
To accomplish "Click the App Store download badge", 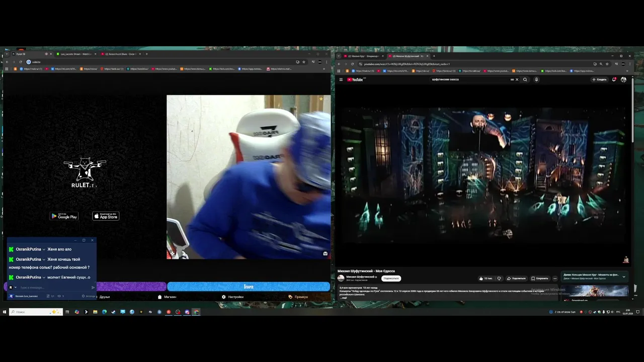I will pyautogui.click(x=106, y=216).
